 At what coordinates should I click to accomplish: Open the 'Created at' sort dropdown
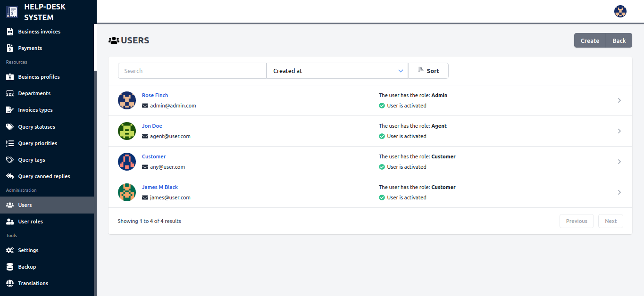(x=337, y=71)
